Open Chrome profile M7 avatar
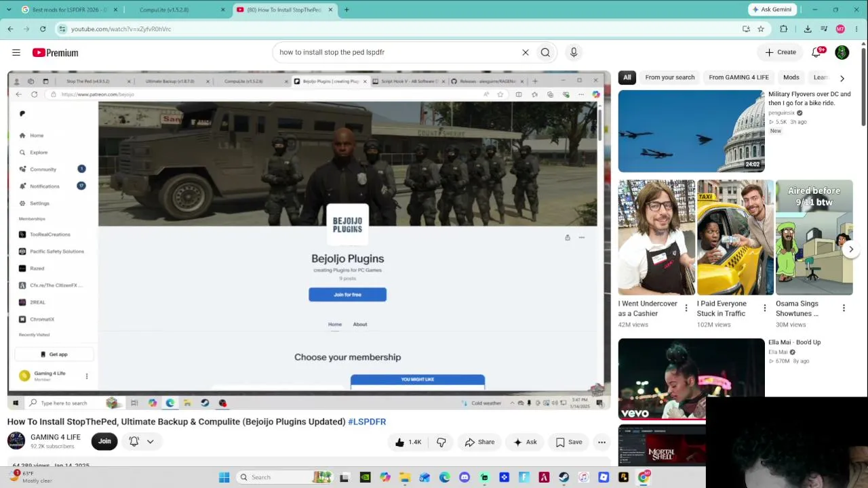This screenshot has height=488, width=868. (840, 29)
